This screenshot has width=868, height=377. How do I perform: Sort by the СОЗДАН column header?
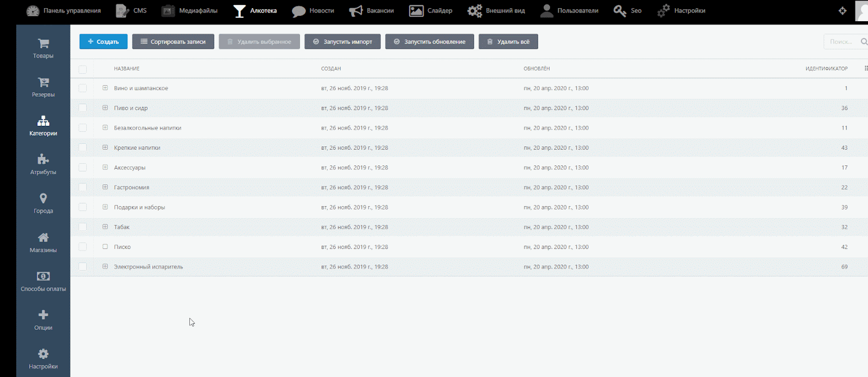pos(331,69)
